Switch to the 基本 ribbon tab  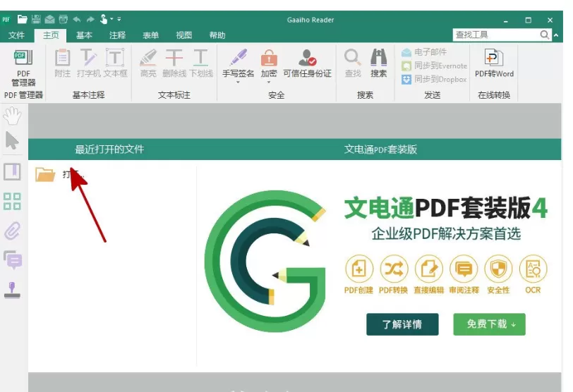click(x=84, y=35)
